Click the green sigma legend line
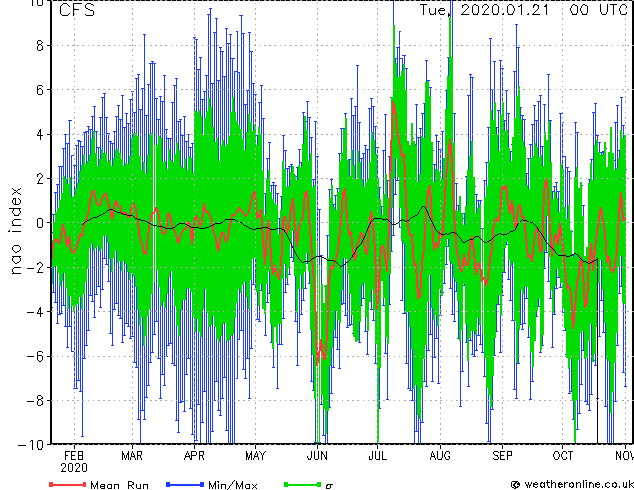Viewport: 634px width, 490px height. coord(302,484)
